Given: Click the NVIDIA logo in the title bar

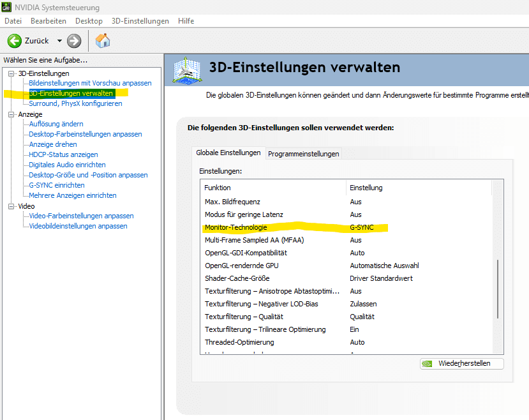Looking at the screenshot, I should click(6, 7).
